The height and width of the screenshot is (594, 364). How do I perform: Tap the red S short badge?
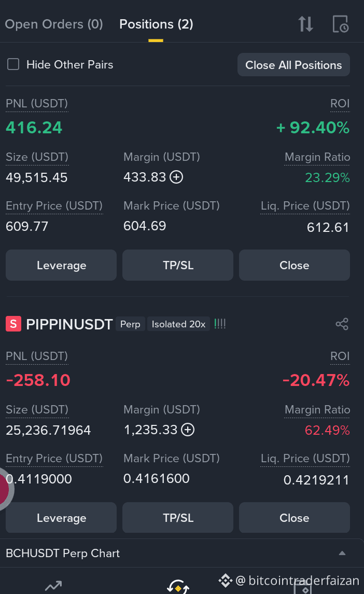pos(13,324)
